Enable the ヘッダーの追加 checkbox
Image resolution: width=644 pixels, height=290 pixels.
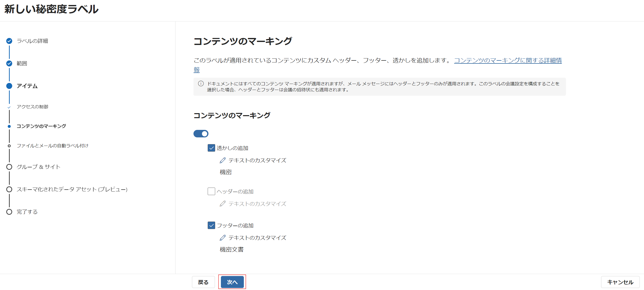point(211,191)
